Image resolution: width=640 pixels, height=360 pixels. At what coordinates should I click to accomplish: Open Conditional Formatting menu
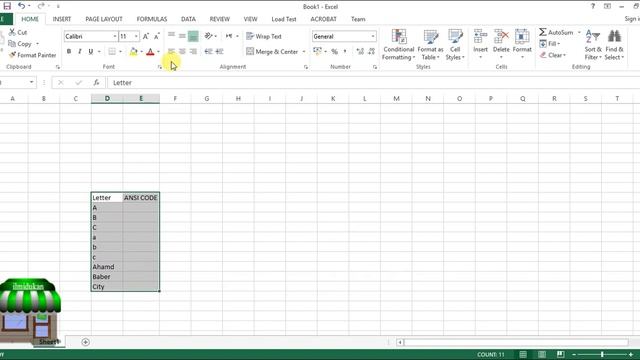(398, 45)
